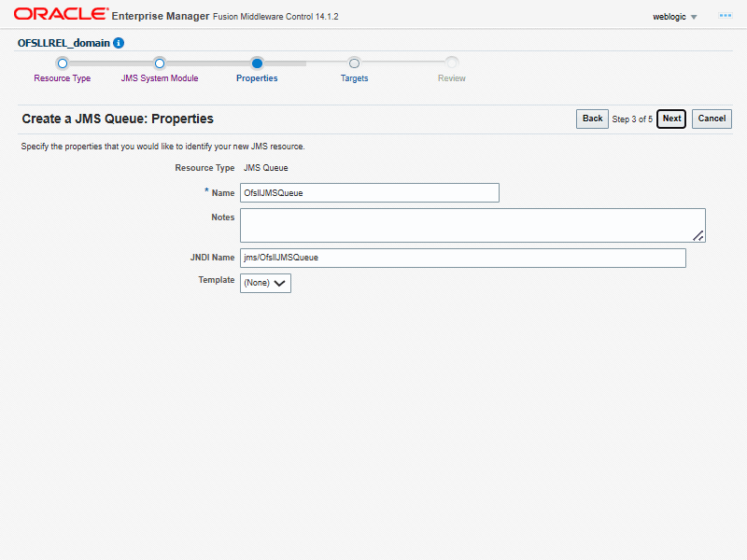This screenshot has height=560, width=747.
Task: Open the Template dropdown
Action: click(265, 283)
